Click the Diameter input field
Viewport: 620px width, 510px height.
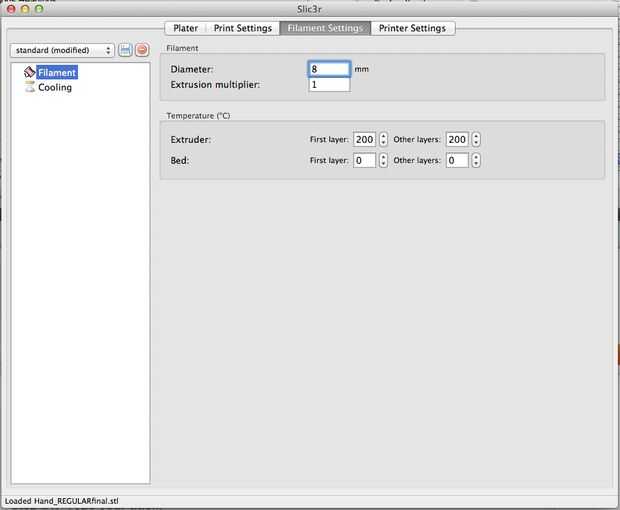point(329,69)
